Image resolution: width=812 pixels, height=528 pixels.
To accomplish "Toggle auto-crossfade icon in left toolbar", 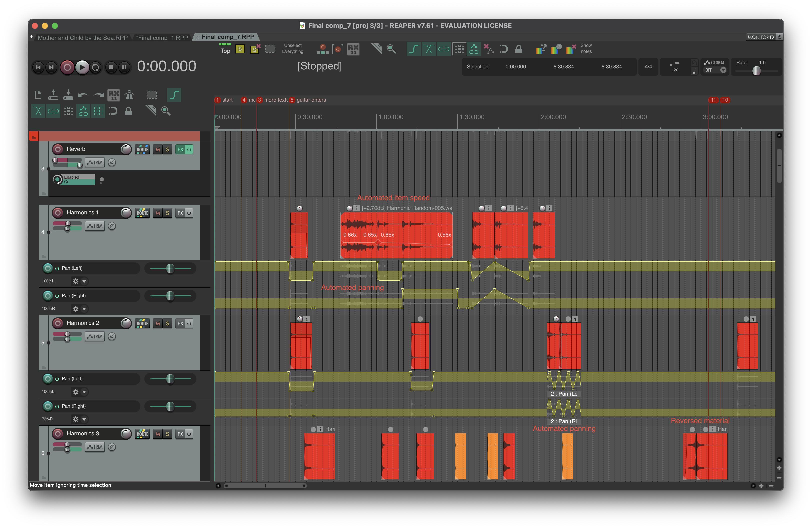I will coord(38,111).
